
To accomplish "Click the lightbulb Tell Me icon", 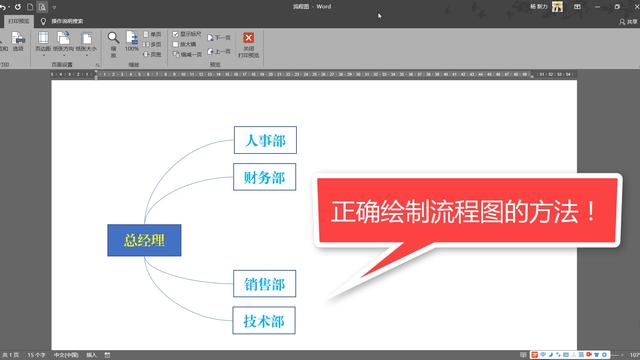I will coord(43,21).
